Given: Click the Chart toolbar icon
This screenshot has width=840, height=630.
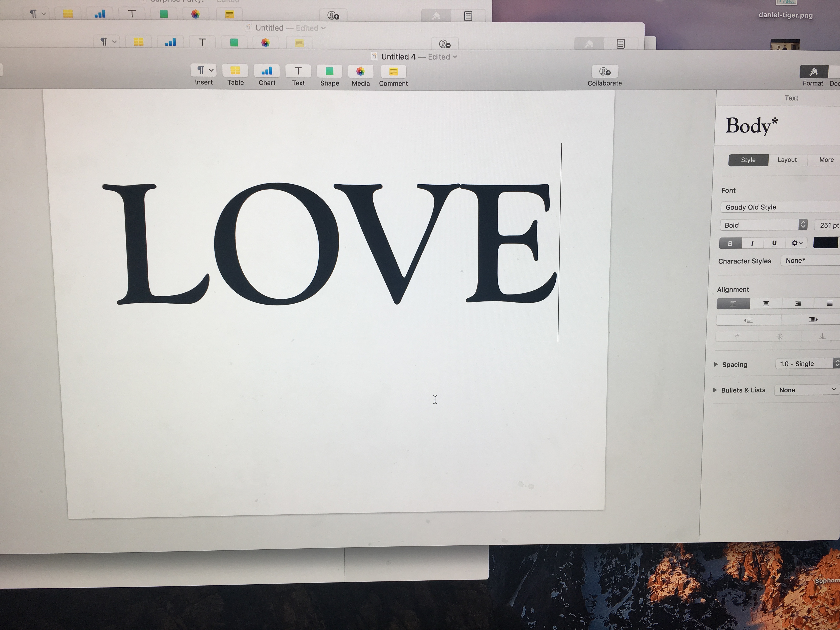Looking at the screenshot, I should 267,71.
